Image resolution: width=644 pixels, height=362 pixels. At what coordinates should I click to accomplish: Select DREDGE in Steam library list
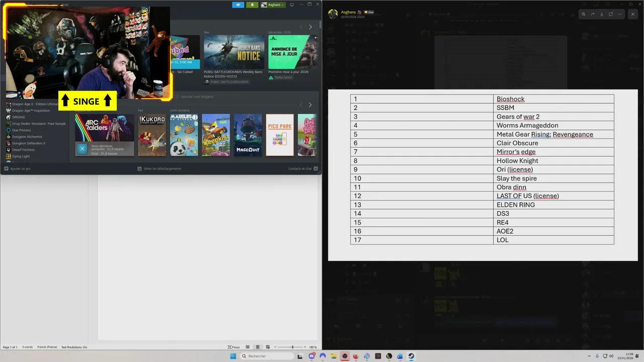click(x=19, y=117)
